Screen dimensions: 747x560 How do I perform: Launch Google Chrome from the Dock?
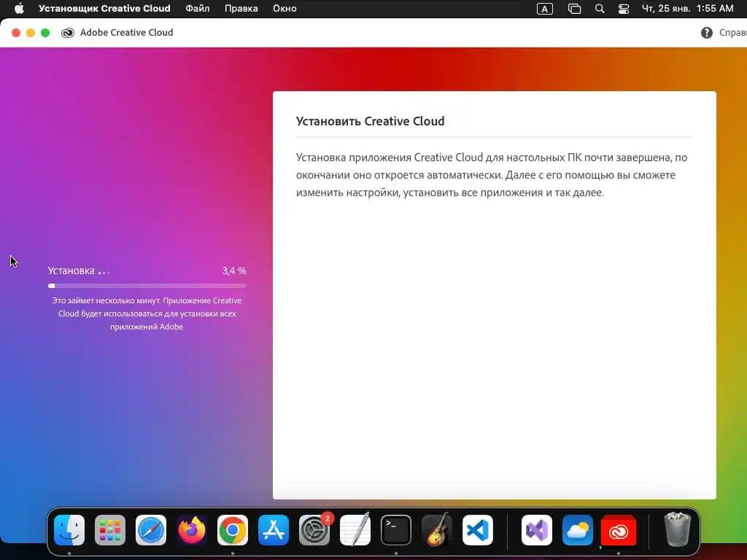tap(233, 530)
